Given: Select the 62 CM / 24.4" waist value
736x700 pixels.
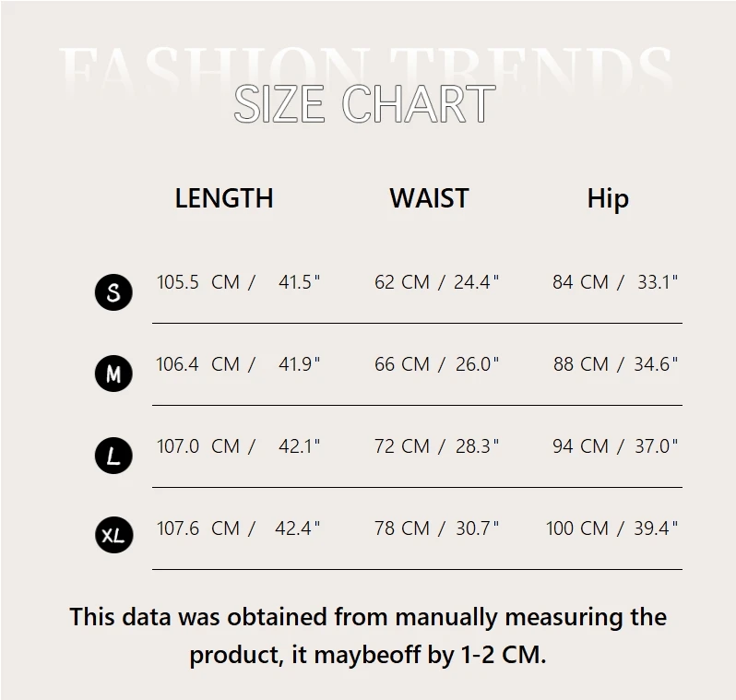Looking at the screenshot, I should 436,282.
